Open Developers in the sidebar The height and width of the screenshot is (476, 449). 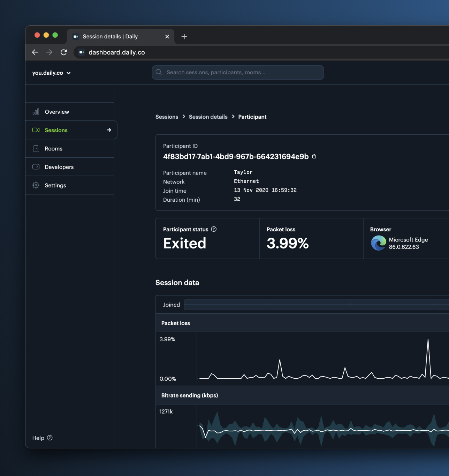(x=70, y=167)
